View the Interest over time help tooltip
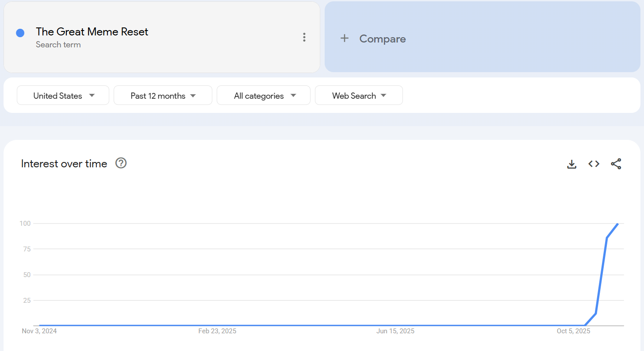Viewport: 644px width, 351px height. click(x=120, y=163)
